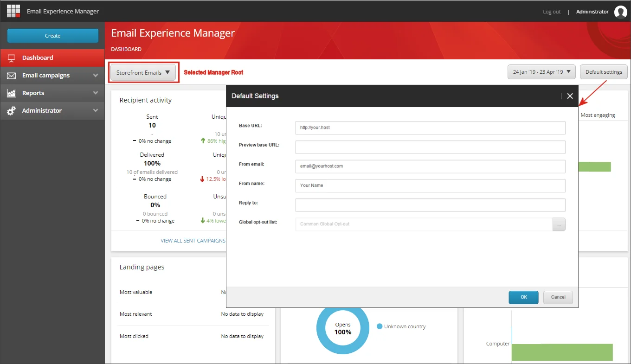The height and width of the screenshot is (364, 631).
Task: Click the Dashboard monitor icon
Action: pyautogui.click(x=12, y=58)
